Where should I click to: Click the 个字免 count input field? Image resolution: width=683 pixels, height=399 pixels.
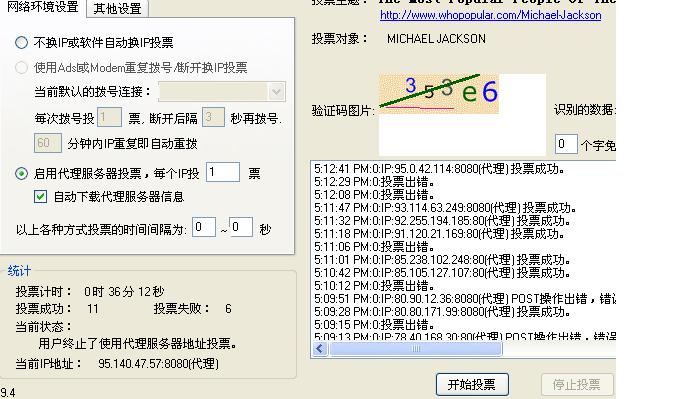tap(566, 144)
